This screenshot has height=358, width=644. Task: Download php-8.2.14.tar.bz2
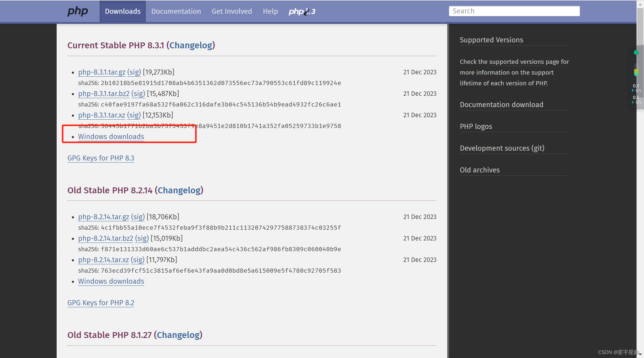pos(106,238)
